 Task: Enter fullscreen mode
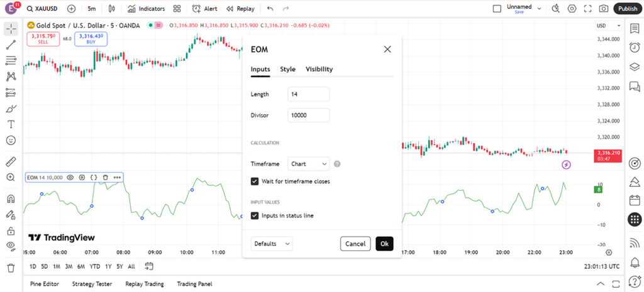[588, 9]
